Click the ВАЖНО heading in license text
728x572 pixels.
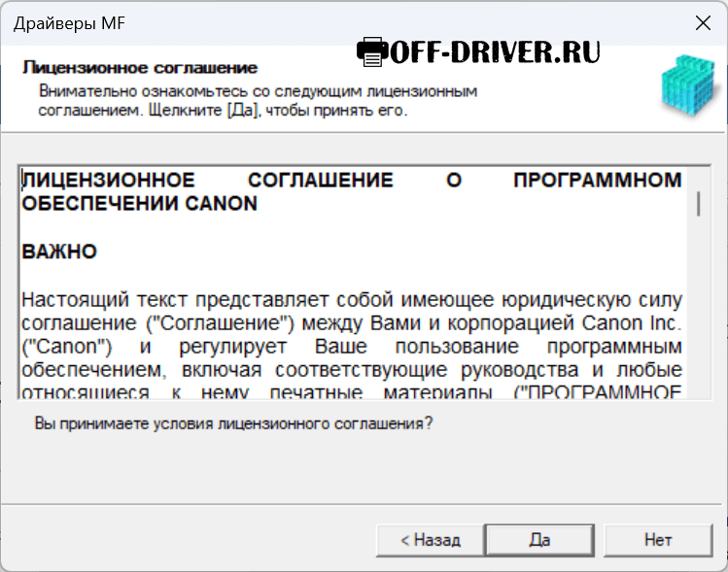pyautogui.click(x=59, y=252)
